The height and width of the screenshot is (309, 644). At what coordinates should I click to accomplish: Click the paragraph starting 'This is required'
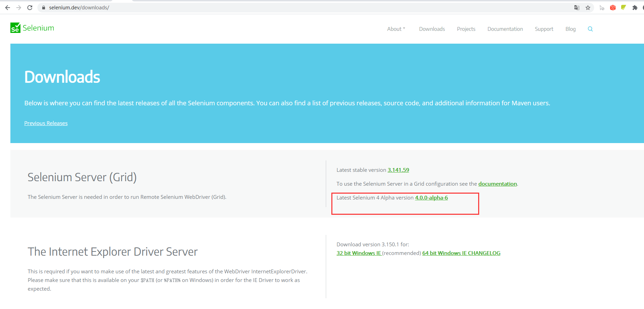(168, 280)
